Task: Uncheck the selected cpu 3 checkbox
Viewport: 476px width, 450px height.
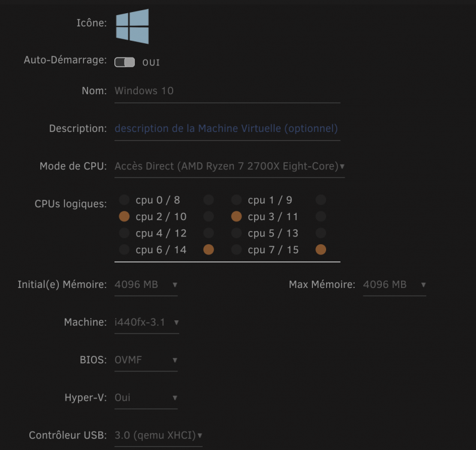Action: point(236,217)
